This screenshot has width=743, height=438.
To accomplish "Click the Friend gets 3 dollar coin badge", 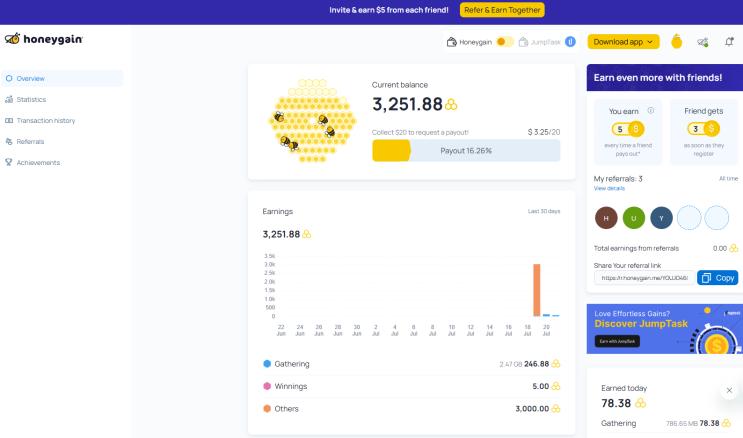I will coord(704,128).
